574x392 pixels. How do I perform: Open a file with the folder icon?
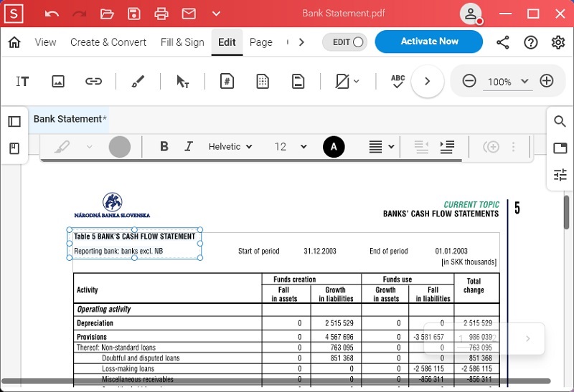[107, 14]
